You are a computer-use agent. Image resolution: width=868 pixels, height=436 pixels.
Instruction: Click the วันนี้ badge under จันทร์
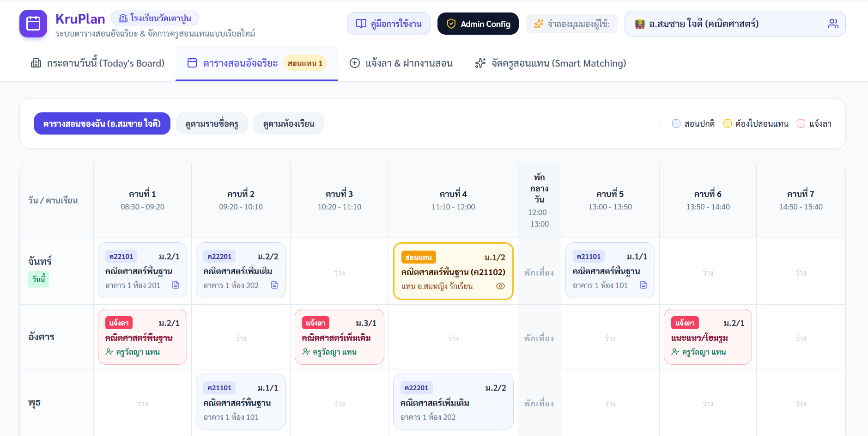click(x=39, y=279)
